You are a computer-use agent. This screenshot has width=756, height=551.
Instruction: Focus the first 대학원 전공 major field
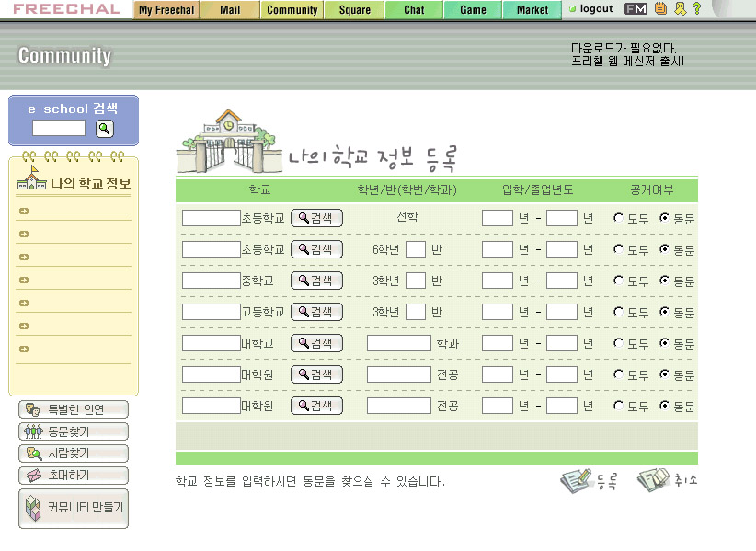coord(399,374)
